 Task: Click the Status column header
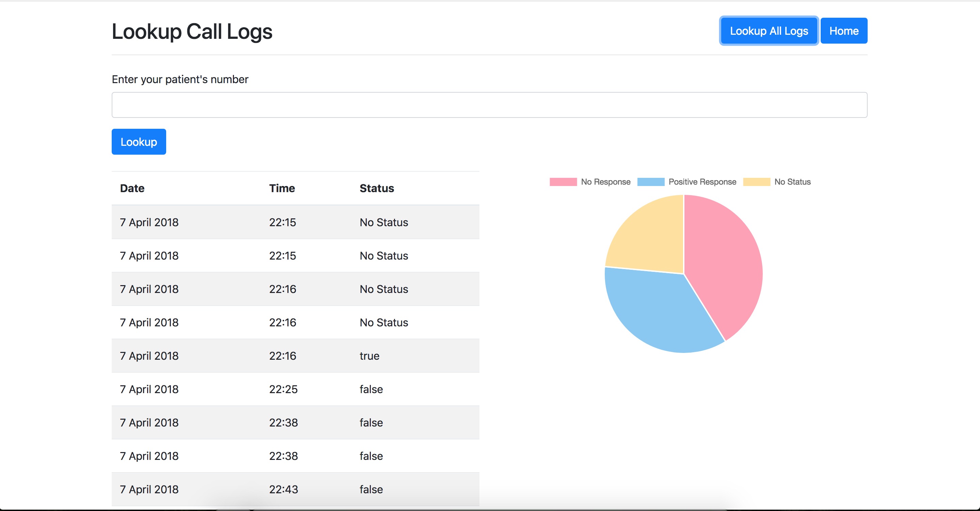tap(377, 188)
